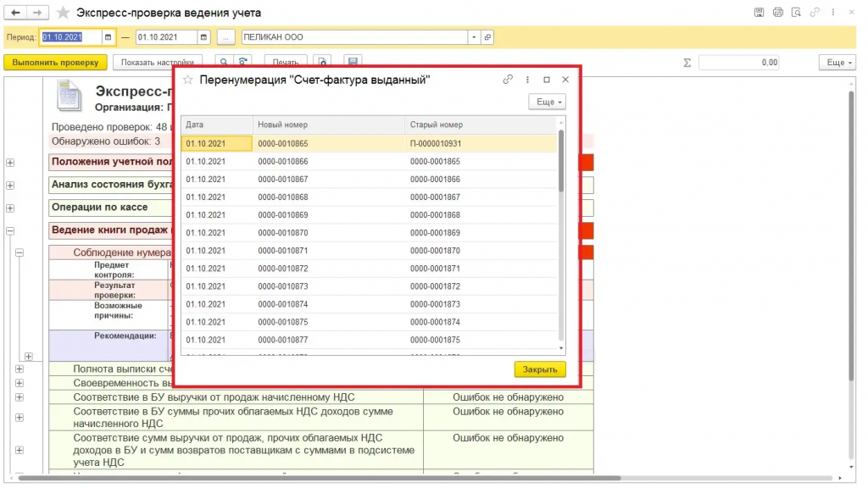Screen dimensions: 868x488
Task: Sort by the Новый номер column header
Action: 329,125
